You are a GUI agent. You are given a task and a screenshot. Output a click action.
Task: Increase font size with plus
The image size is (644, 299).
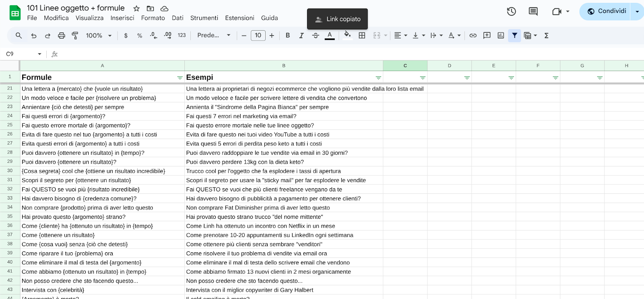coord(272,35)
